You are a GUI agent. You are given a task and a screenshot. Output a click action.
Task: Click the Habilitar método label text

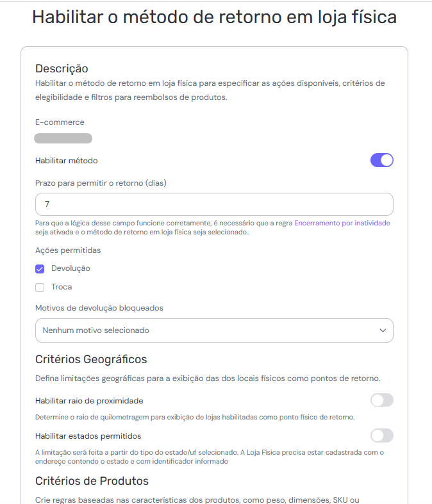67,161
